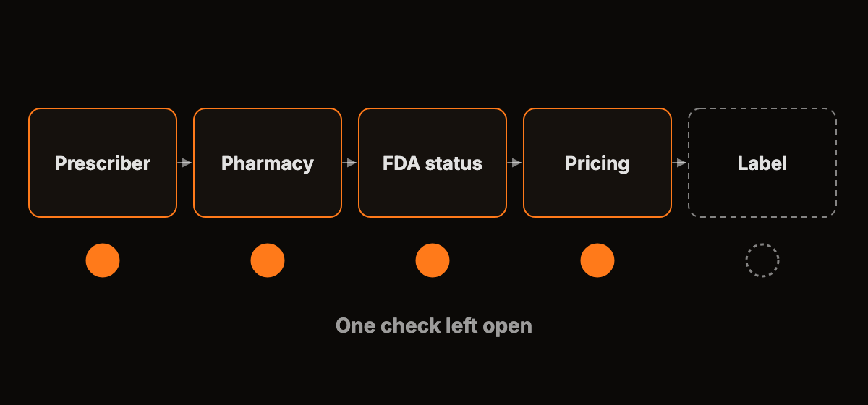
Task: Click the orange dot under Pricing
Action: (597, 260)
